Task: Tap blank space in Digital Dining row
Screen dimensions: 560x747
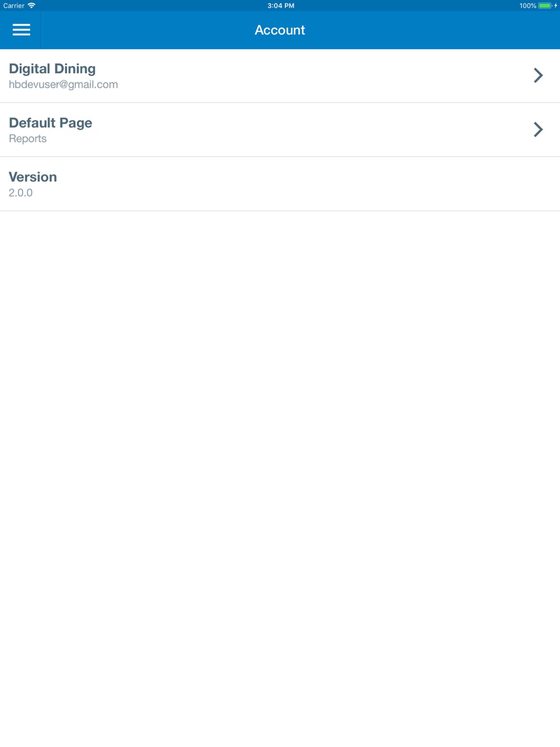Action: coord(325,76)
